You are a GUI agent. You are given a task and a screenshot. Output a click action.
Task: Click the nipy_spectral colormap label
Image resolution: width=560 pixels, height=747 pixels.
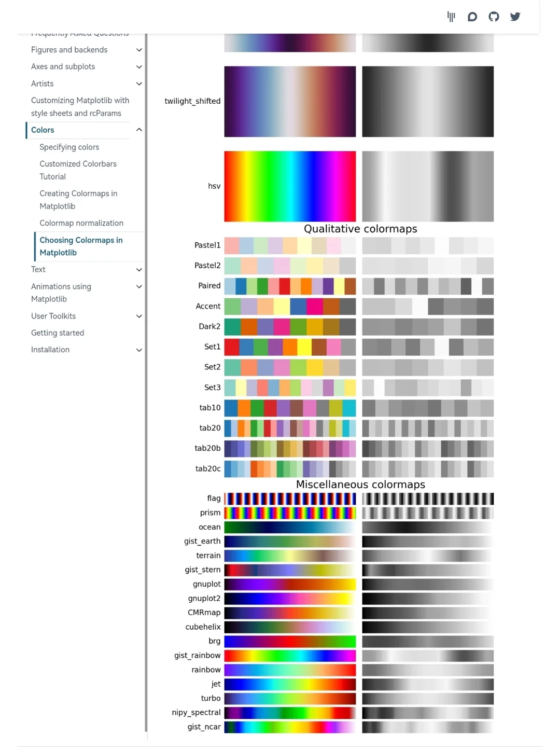(x=196, y=713)
